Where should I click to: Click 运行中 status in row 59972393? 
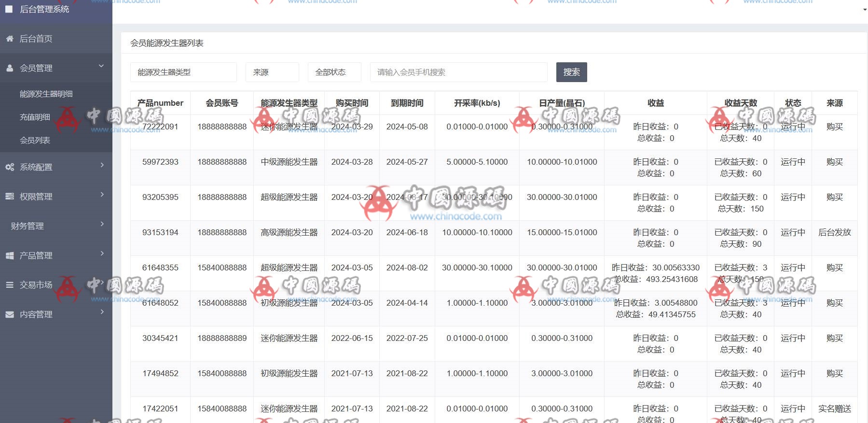tap(793, 162)
